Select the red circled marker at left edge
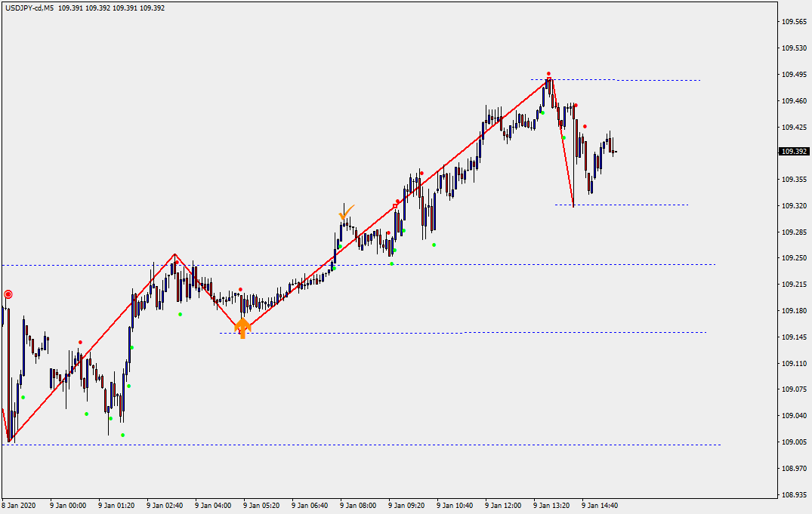The image size is (812, 514). click(8, 294)
